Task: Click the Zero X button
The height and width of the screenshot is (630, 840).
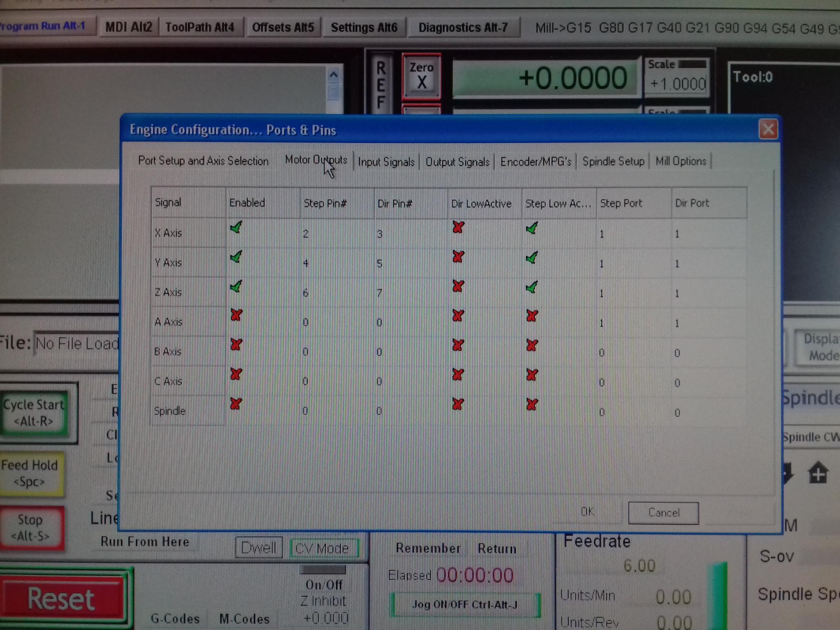Action: [x=421, y=76]
